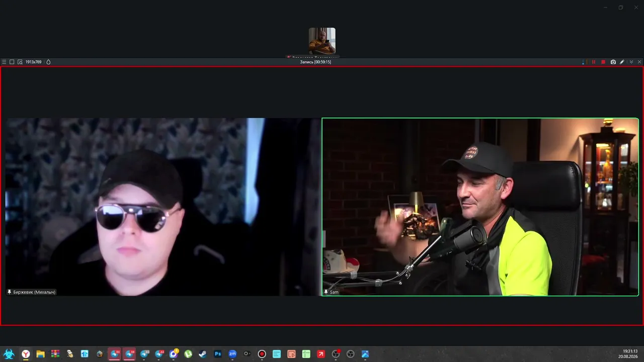Open the first Telegram taskbar icon with badge 90
644x362 pixels.
(x=115, y=354)
